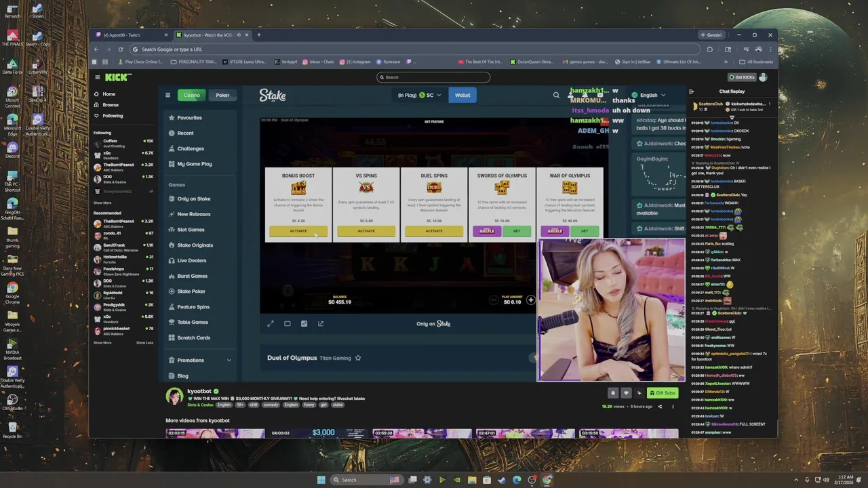Open Feature Spins category

point(189,307)
